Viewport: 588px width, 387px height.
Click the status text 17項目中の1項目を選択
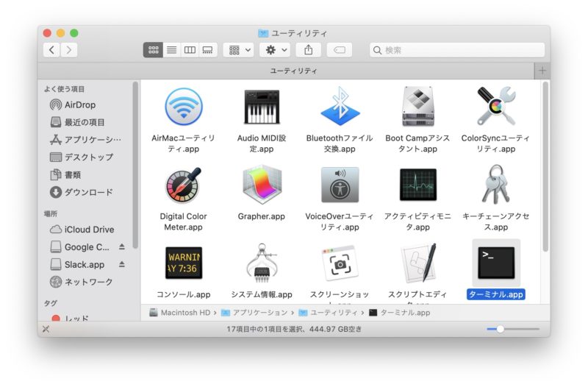(266, 329)
